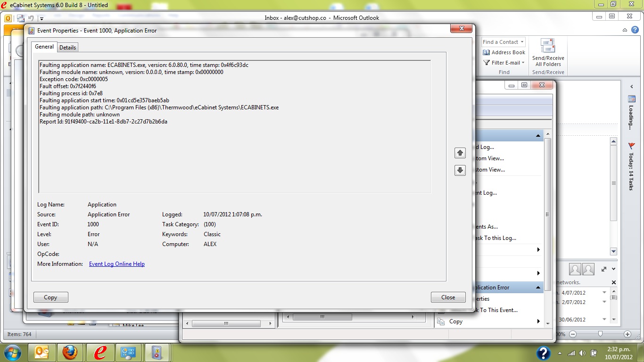The height and width of the screenshot is (362, 644).
Task: Click the Close button of Event Properties
Action: tap(448, 297)
